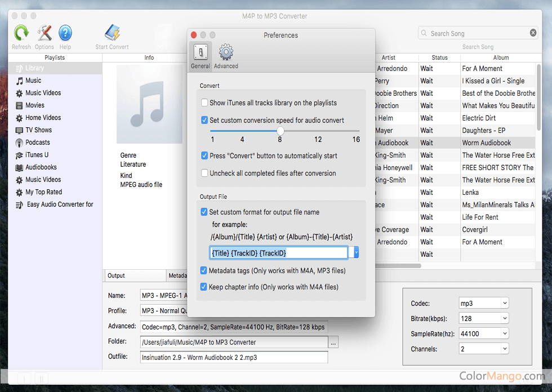Enable Show iTunes all tracks library checkbox

pyautogui.click(x=205, y=103)
